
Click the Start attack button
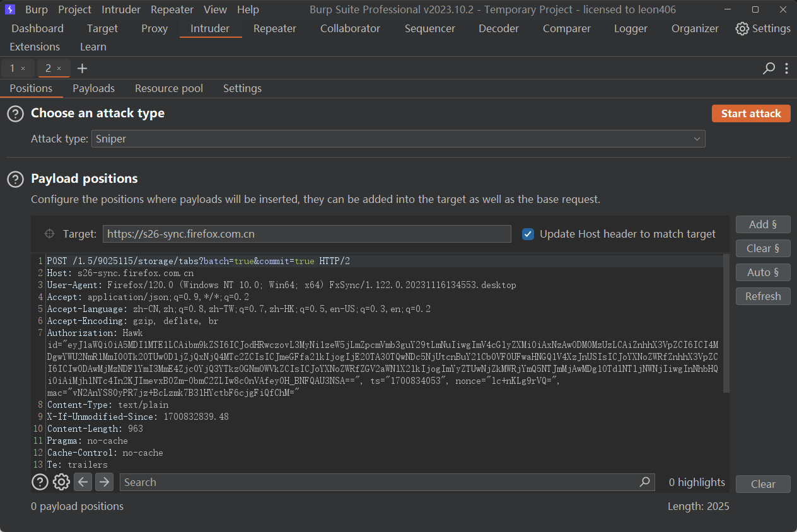click(751, 113)
